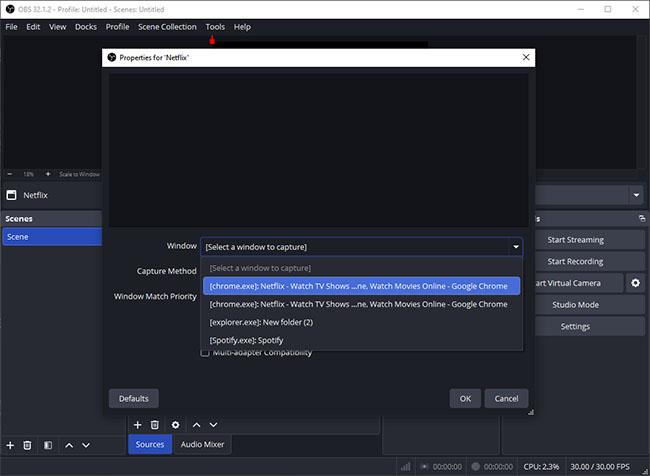The height and width of the screenshot is (476, 650).
Task: Click the OBS logo in main title bar
Action: [x=10, y=9]
